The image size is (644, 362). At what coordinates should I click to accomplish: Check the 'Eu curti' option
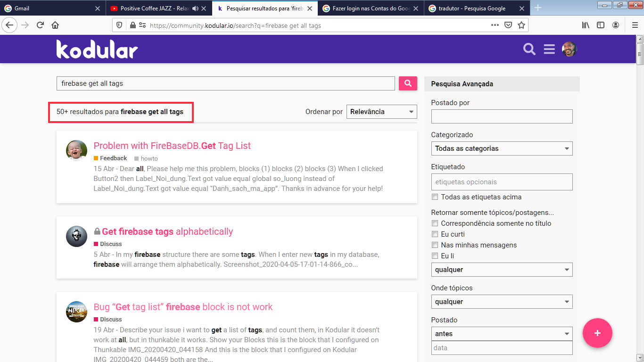(x=435, y=234)
